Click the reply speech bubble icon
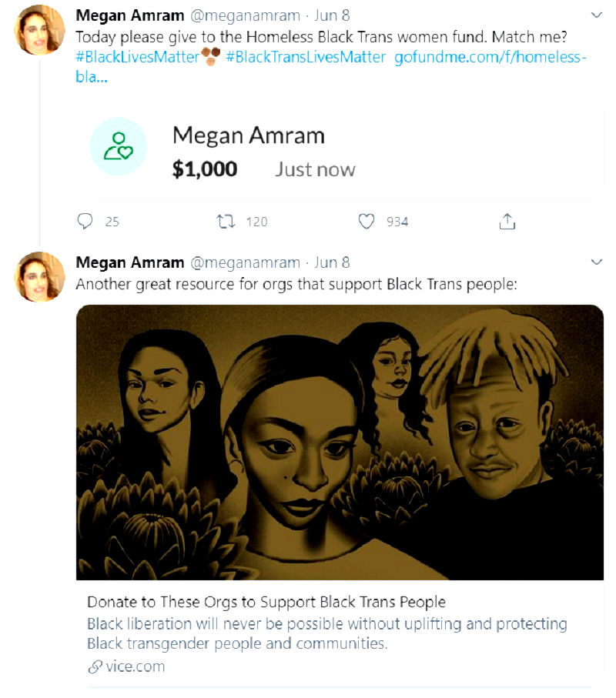This screenshot has width=616, height=698. point(85,222)
